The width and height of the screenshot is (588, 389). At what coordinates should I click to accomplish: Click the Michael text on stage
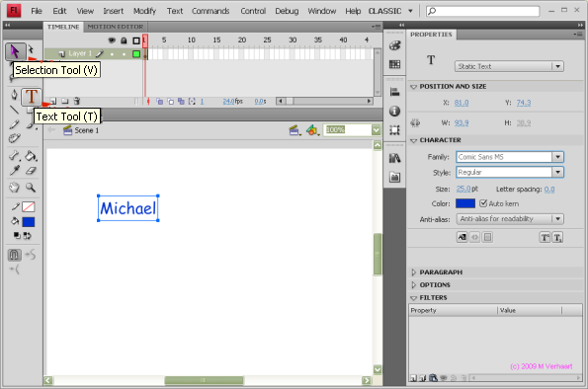(127, 208)
